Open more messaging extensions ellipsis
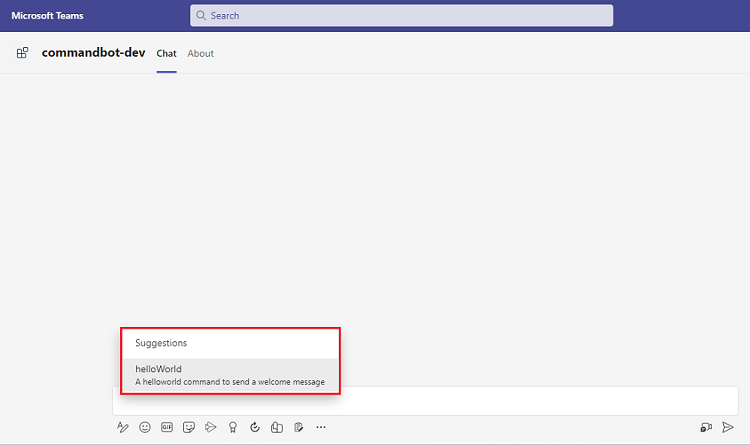 coord(321,427)
